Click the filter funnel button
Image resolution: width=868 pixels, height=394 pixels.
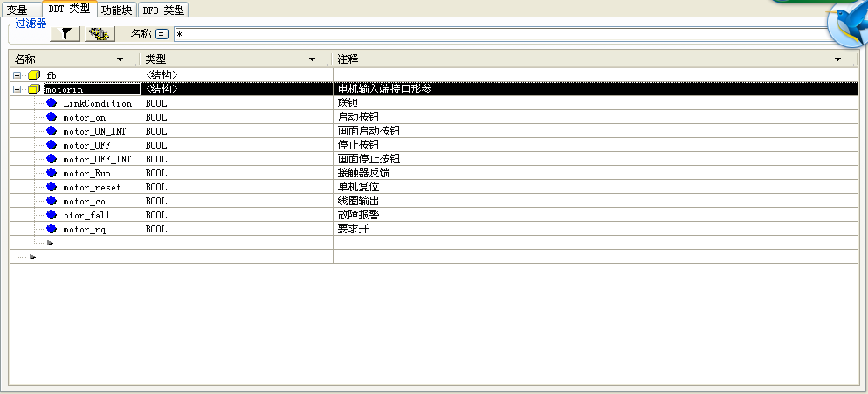click(65, 34)
